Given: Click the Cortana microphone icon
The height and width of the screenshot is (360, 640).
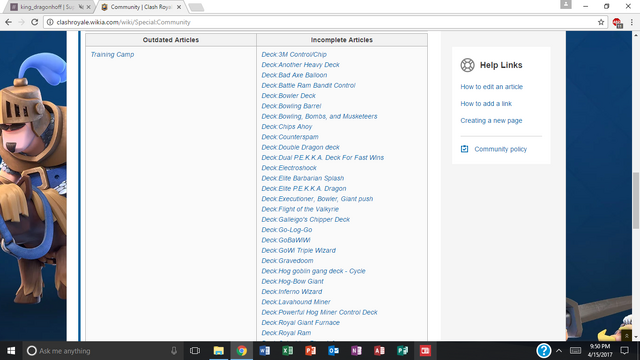Looking at the screenshot, I should click(x=174, y=351).
